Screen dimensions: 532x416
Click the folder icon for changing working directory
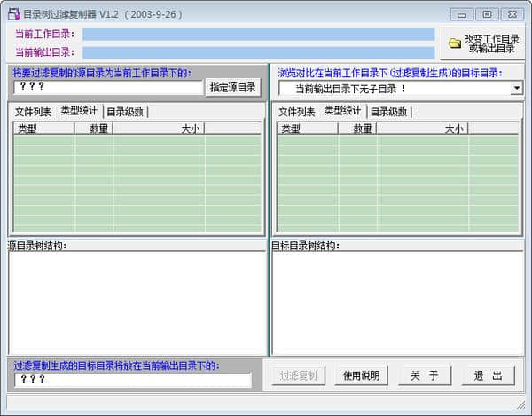click(x=455, y=43)
